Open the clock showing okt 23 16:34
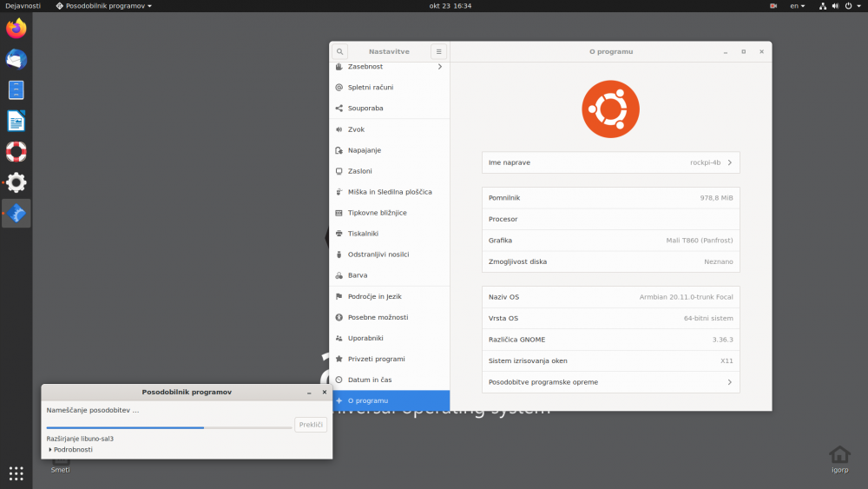868x489 pixels. tap(450, 6)
